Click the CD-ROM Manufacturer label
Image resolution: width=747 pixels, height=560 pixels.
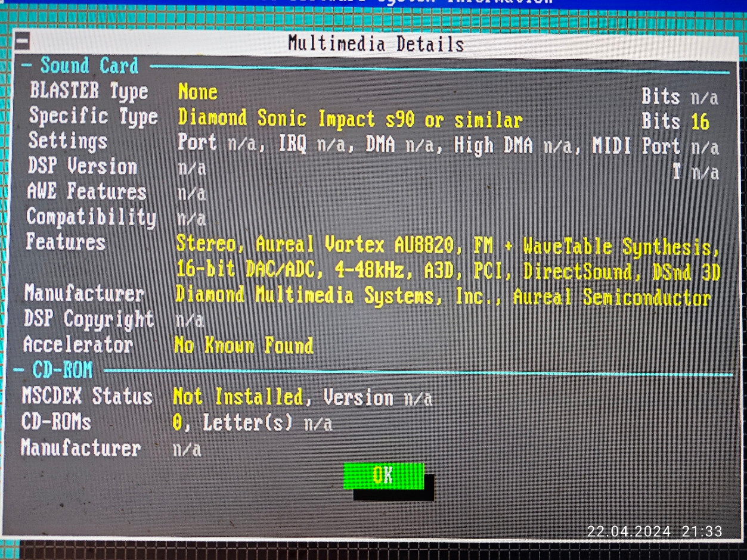click(x=81, y=448)
